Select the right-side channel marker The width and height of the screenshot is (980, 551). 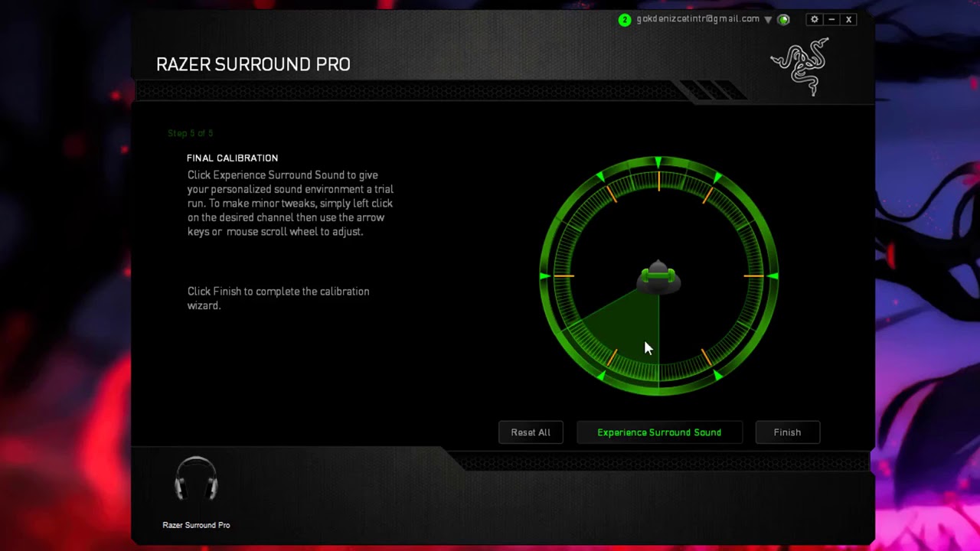click(773, 277)
